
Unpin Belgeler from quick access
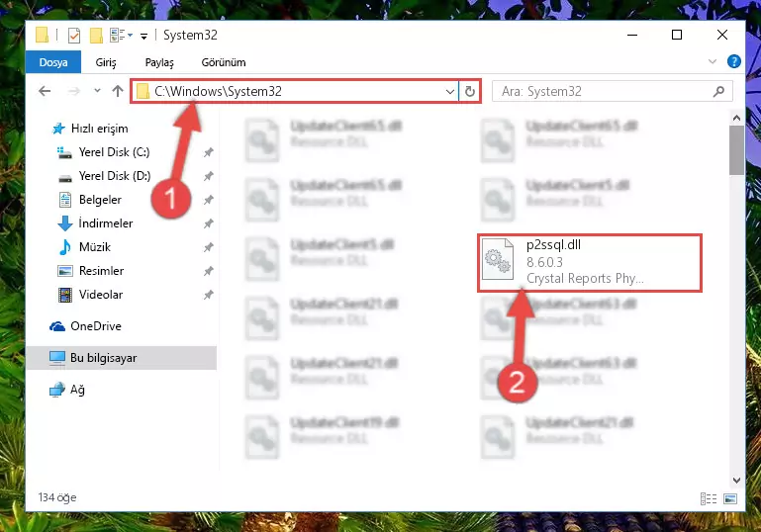(208, 200)
